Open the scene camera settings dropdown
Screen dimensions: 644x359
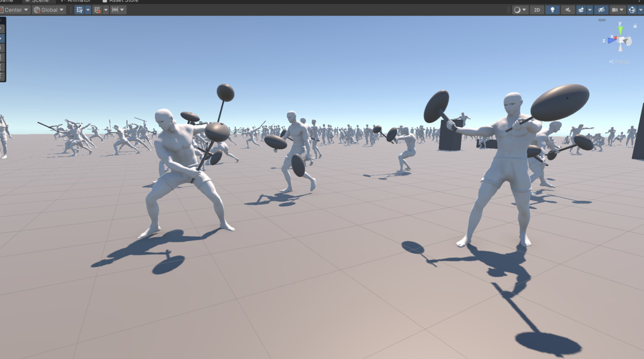pos(618,10)
